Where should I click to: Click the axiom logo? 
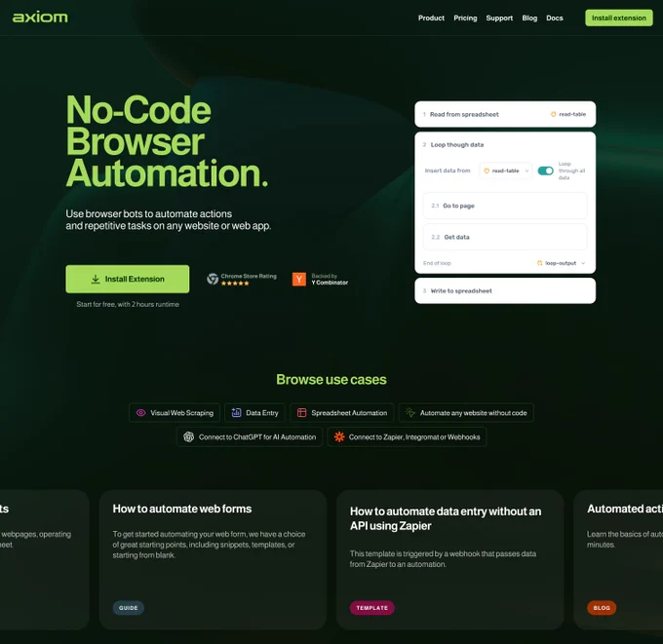[40, 18]
